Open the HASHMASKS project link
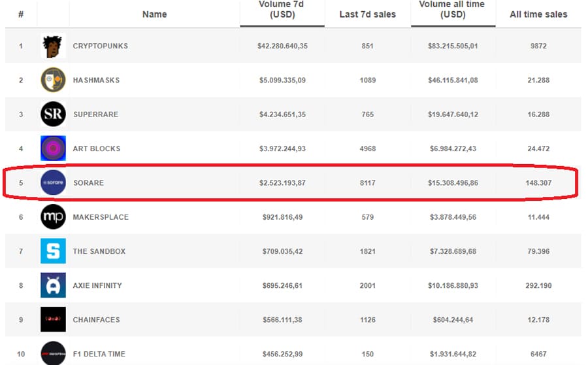Screen dimensions: 588x365 (96, 80)
